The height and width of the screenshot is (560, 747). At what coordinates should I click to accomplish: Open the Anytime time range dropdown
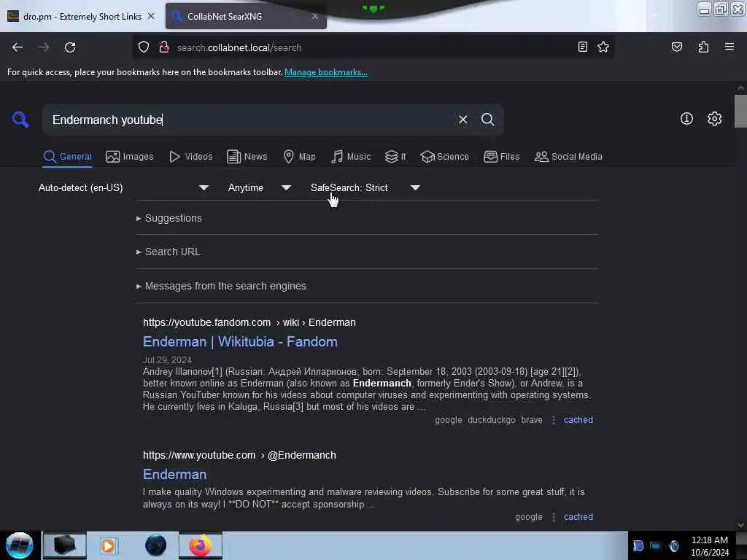tap(259, 187)
